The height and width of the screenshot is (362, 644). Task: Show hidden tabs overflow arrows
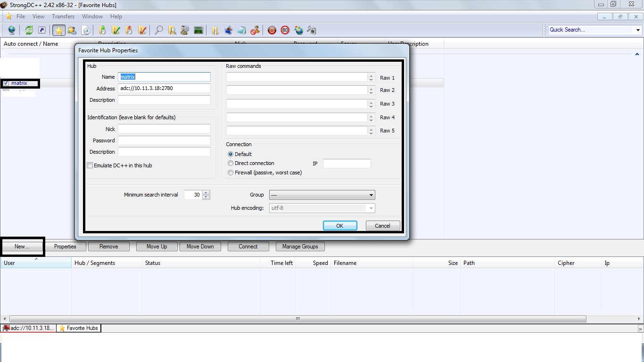point(640,329)
